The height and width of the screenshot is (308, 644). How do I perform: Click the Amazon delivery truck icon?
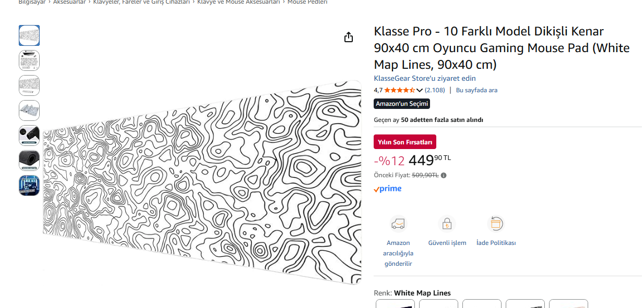click(x=398, y=224)
